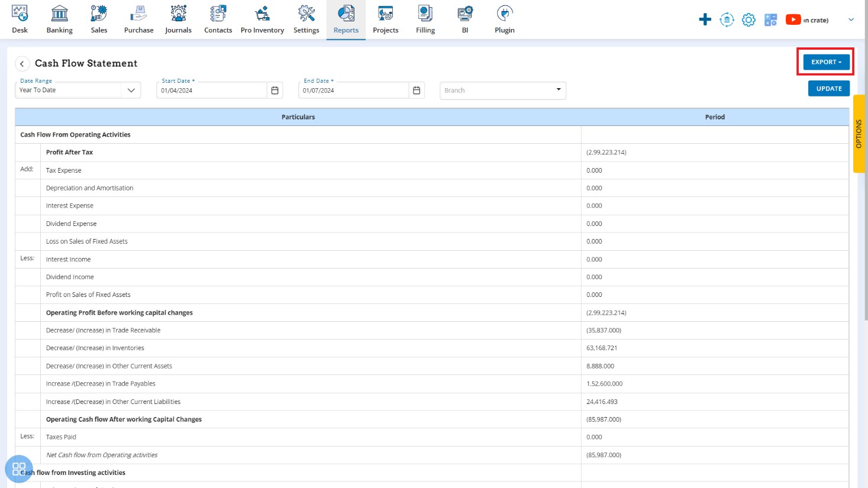This screenshot has height=488, width=868.
Task: Click the Dividend Income row label
Action: point(70,277)
